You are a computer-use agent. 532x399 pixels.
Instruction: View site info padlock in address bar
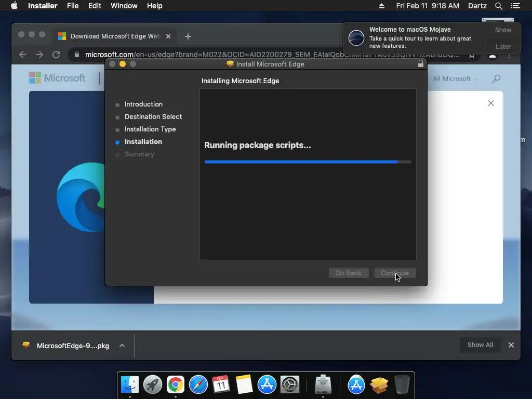[77, 55]
